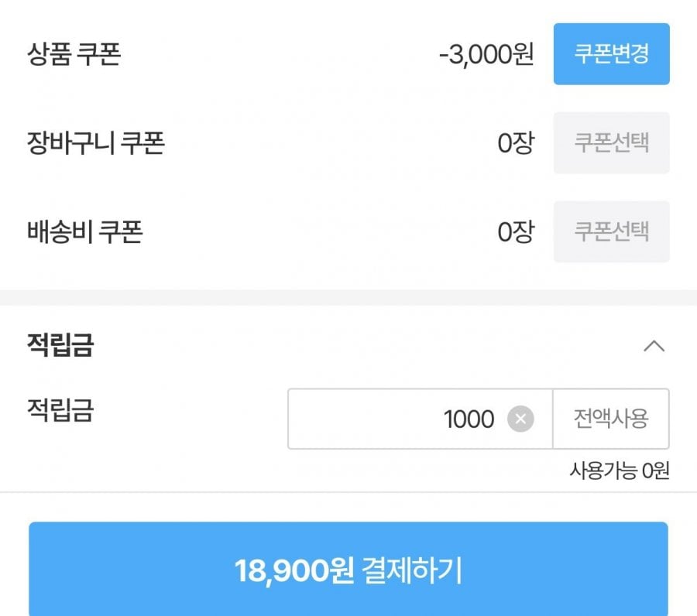The image size is (697, 616).
Task: Click the gray divider above 적립금 section
Action: tap(348, 298)
